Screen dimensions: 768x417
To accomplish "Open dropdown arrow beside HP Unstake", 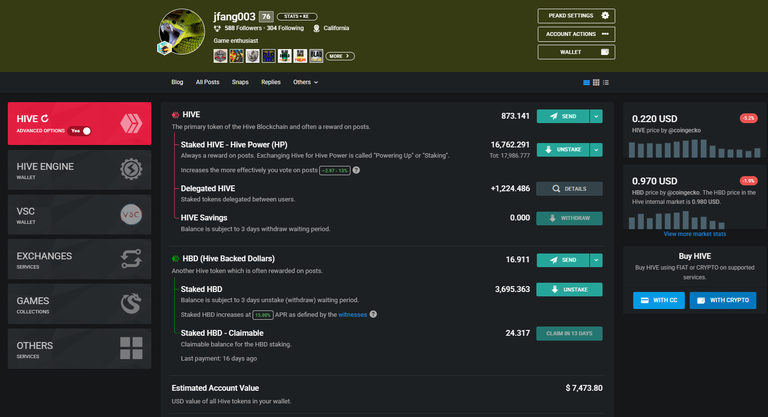I will [x=596, y=149].
